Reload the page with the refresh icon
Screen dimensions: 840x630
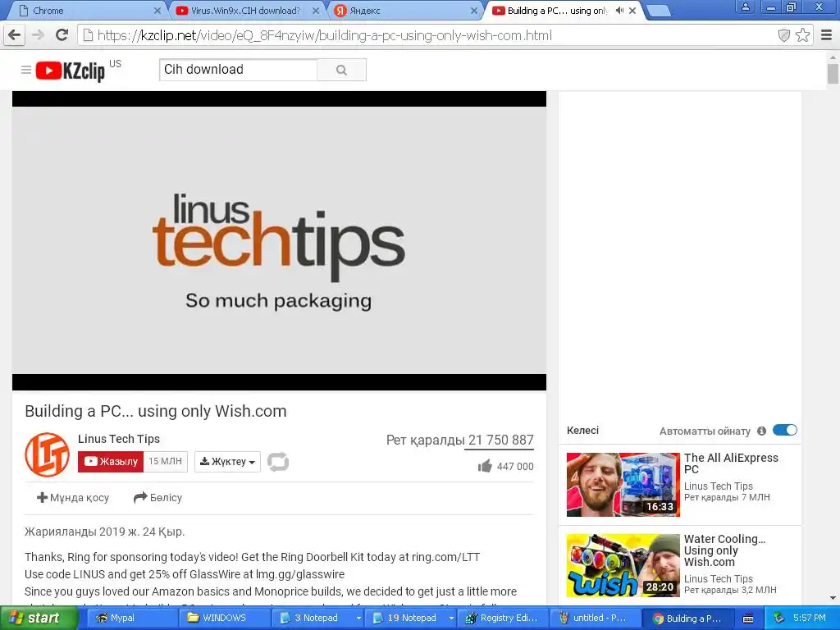(62, 35)
